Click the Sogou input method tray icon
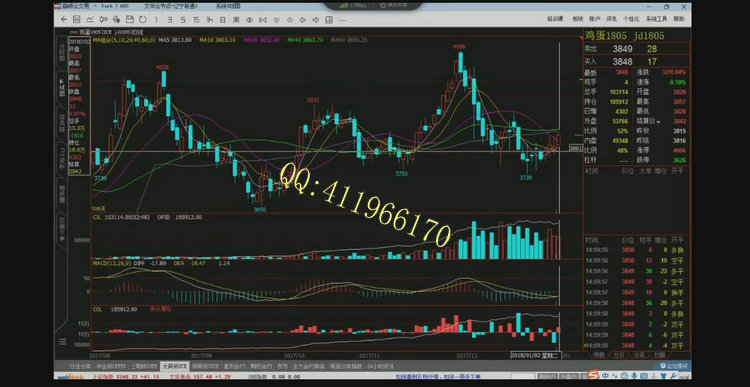 pyautogui.click(x=592, y=375)
